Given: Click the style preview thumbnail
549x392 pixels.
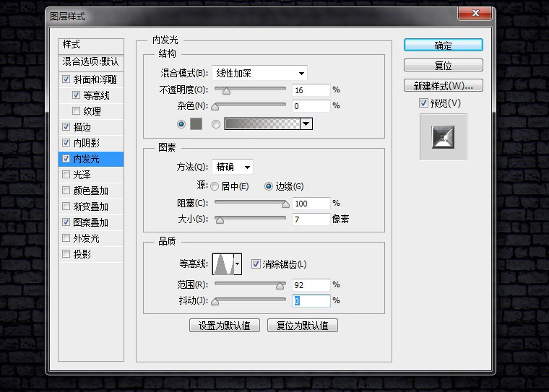Looking at the screenshot, I should pos(444,137).
